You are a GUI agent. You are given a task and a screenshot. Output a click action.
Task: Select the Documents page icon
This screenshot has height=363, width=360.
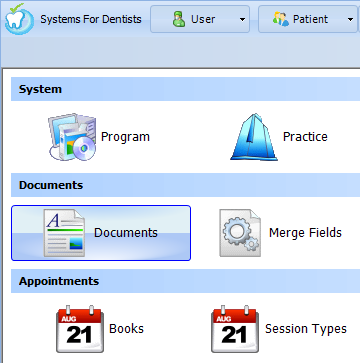(x=64, y=233)
